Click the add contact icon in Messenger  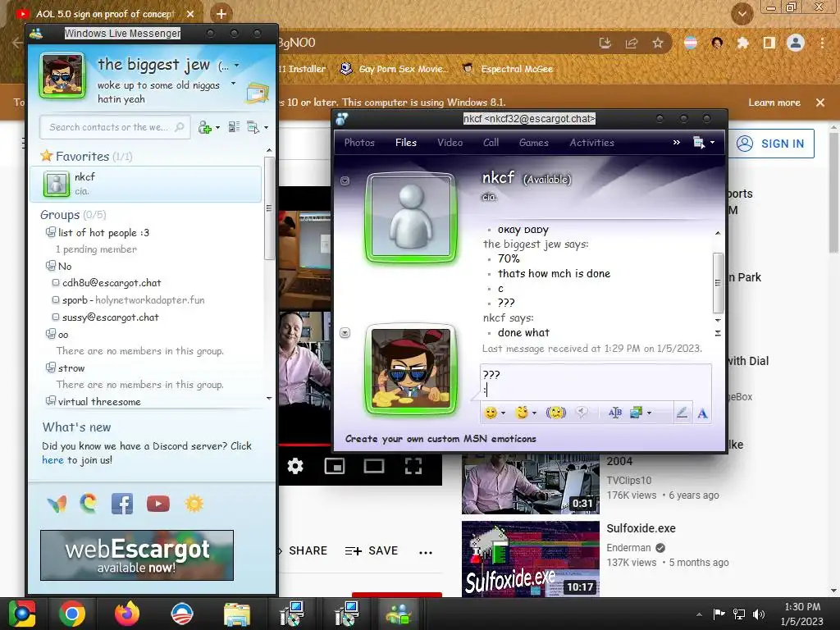[x=205, y=127]
